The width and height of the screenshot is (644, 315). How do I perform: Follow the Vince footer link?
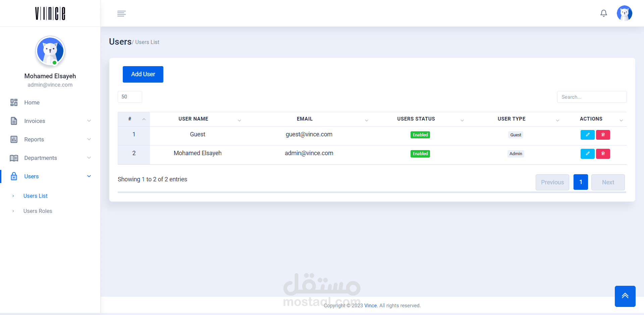click(x=371, y=306)
